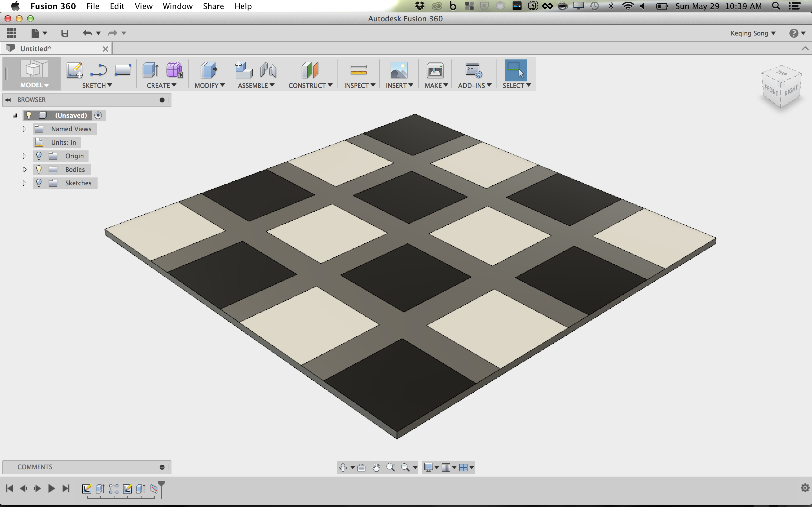Click the Press Pull Modify icon
The height and width of the screenshot is (507, 812).
click(209, 70)
